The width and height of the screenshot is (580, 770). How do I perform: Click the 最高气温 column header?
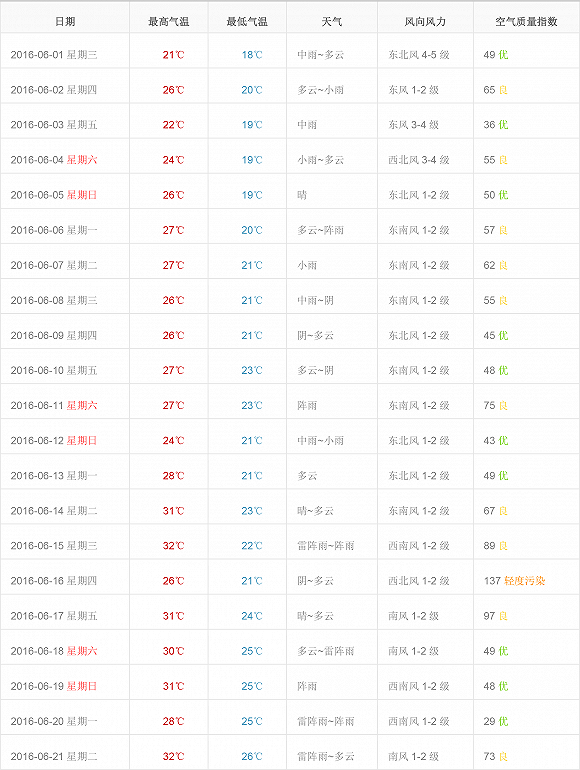point(169,22)
